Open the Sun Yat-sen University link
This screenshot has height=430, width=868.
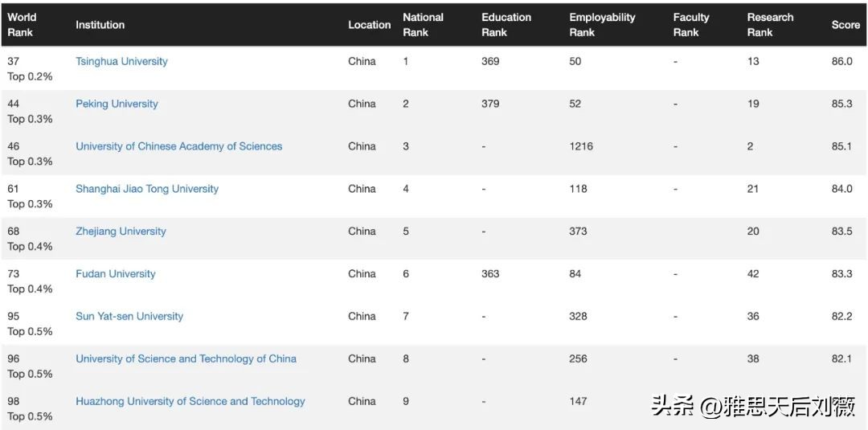coord(129,317)
